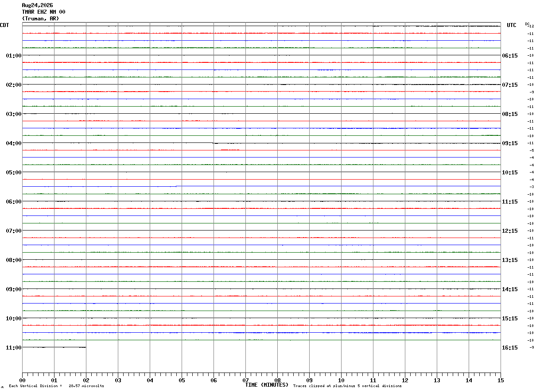This screenshot has width=536, height=392.
Task: Click the Aug24,2026 date header
Action: tap(37, 5)
